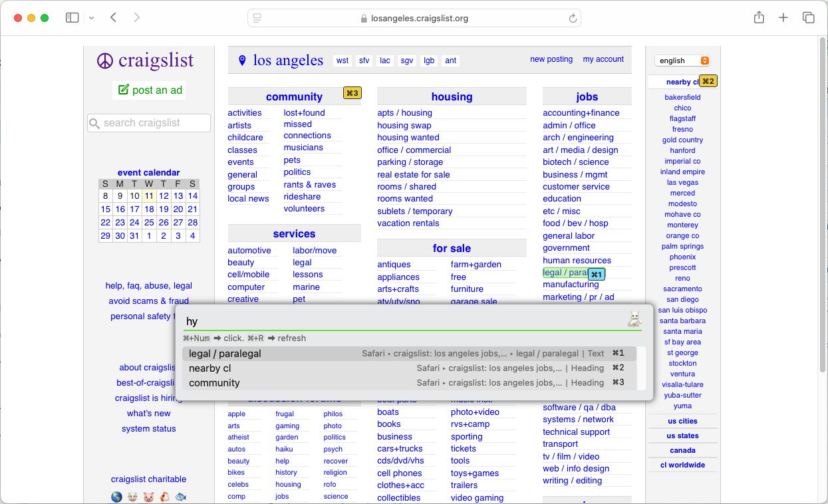The height and width of the screenshot is (504, 828).
Task: Select the sfv subarea tab
Action: pos(364,61)
